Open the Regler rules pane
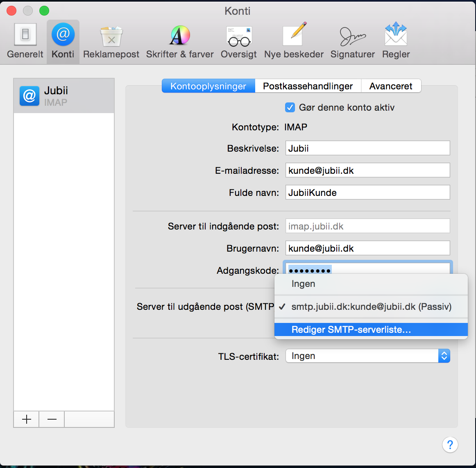476x468 pixels. pyautogui.click(x=396, y=41)
